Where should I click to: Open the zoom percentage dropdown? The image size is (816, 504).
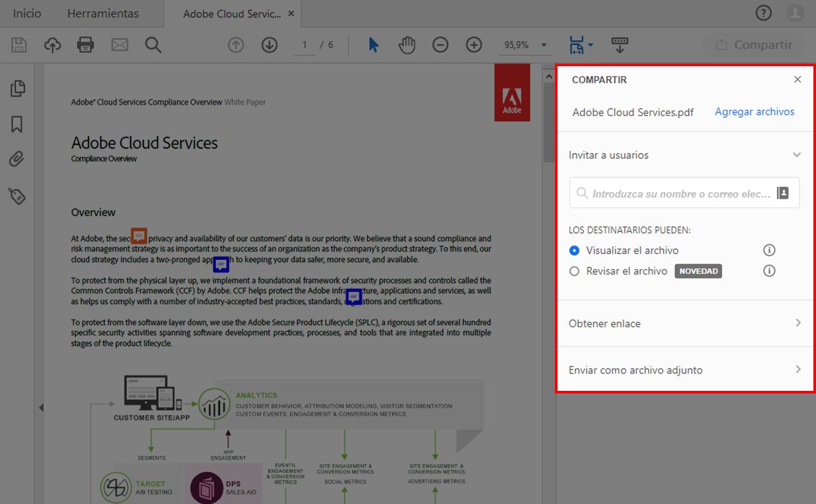(544, 45)
